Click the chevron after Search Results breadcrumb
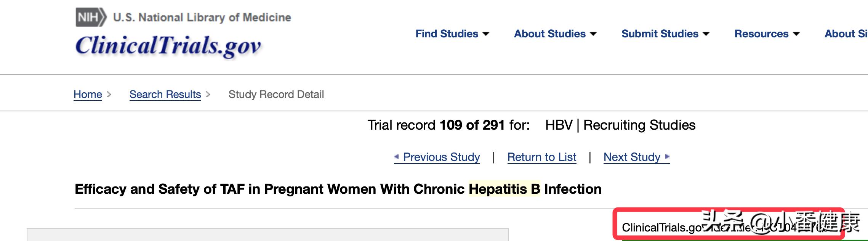Image resolution: width=868 pixels, height=241 pixels. coord(208,94)
